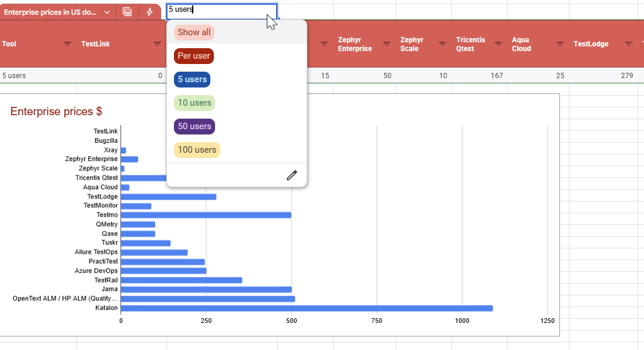Click 'Allure TestOps' axis label
Screen dimensions: 644x350
coord(96,252)
